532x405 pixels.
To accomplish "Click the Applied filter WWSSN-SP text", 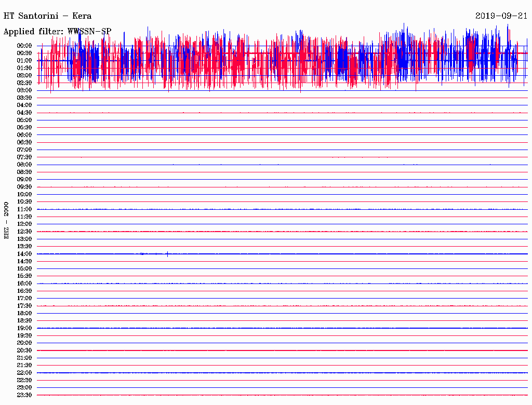I will coord(57,32).
